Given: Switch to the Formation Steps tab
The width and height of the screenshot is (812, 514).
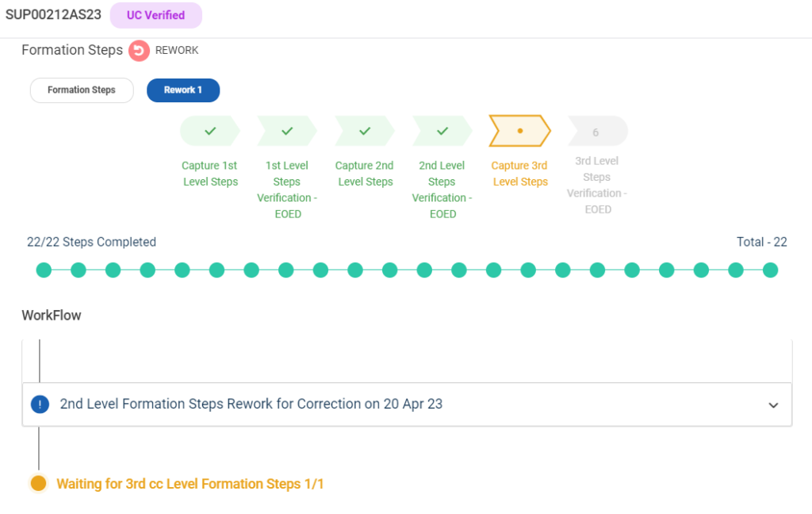Looking at the screenshot, I should tap(81, 90).
